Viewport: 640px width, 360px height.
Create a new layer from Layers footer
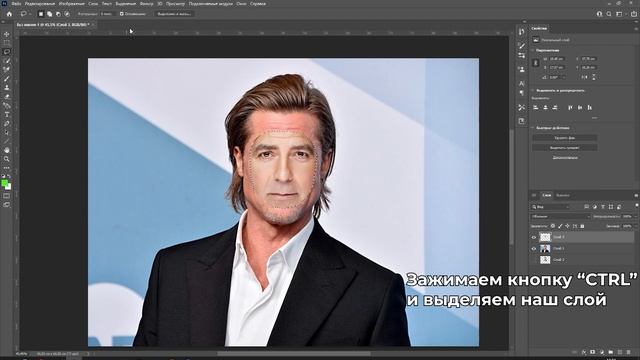coord(620,352)
